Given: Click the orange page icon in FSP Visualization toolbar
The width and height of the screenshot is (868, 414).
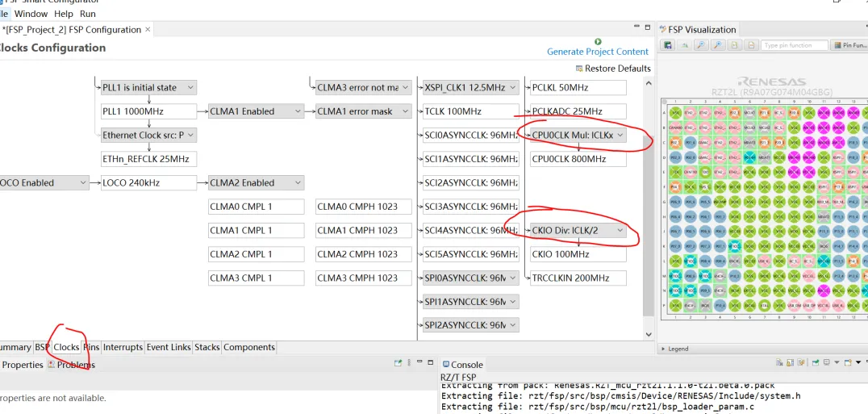Looking at the screenshot, I should 751,45.
